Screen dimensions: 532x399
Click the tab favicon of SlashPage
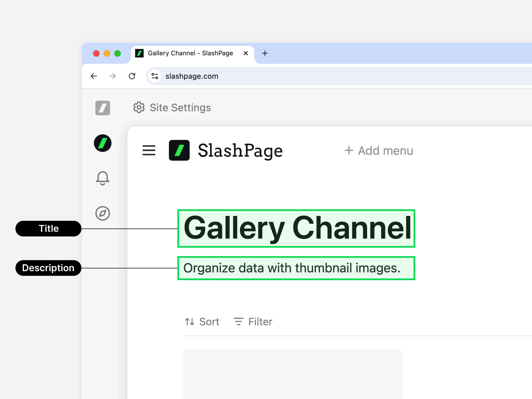coord(139,53)
